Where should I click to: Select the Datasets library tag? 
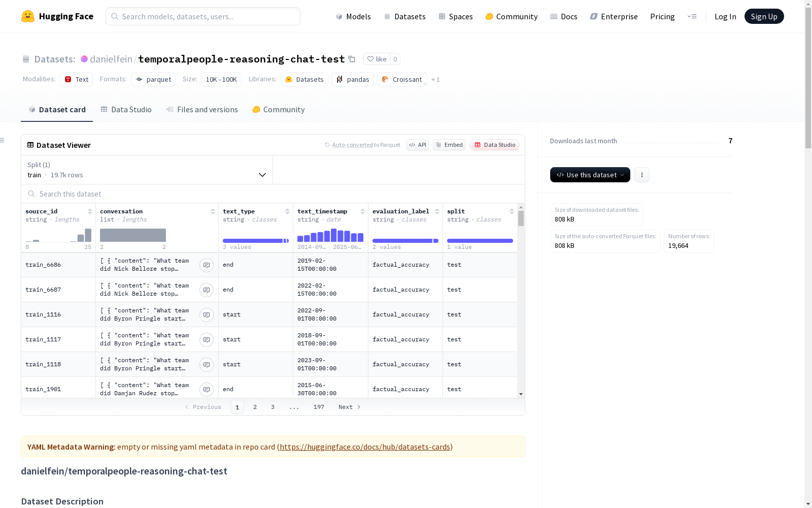click(304, 79)
